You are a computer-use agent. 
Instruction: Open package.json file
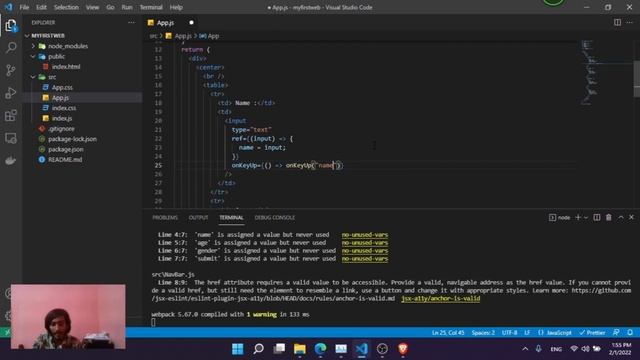(66, 149)
